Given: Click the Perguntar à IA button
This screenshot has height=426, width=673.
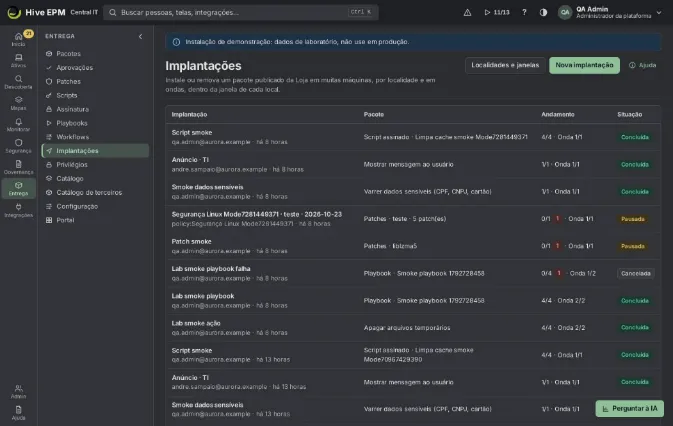Looking at the screenshot, I should tap(629, 408).
